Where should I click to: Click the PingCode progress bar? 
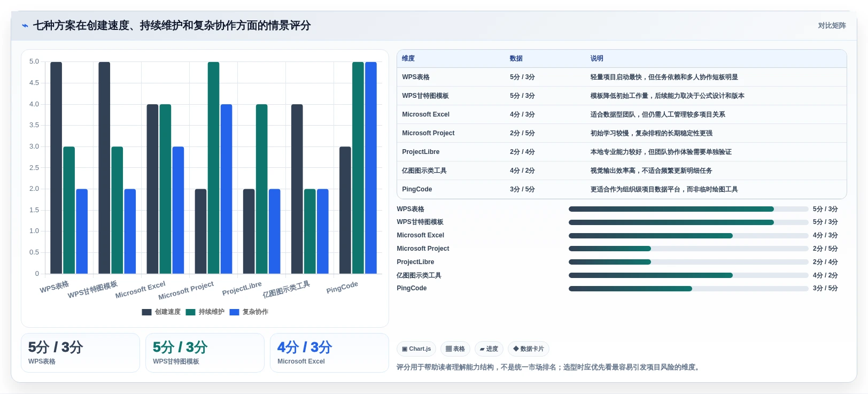pos(688,289)
